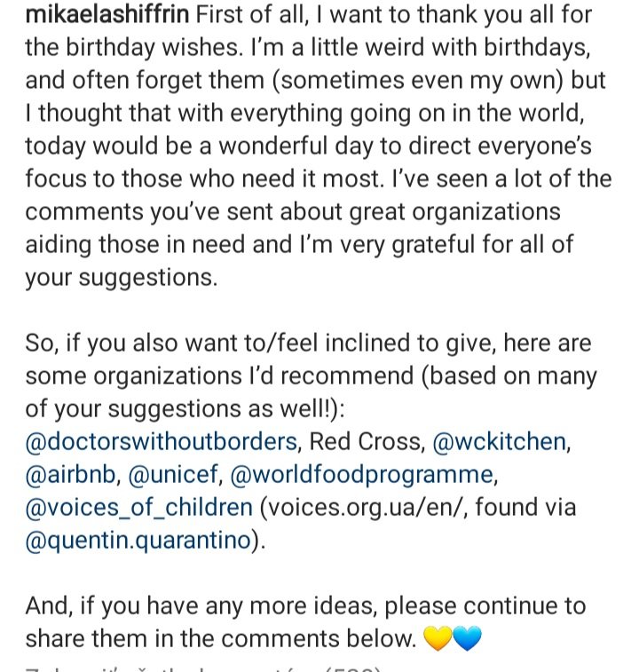Screen dimensions: 639x672
Task: Open the @quentin.quarantino mention
Action: pyautogui.click(x=138, y=542)
